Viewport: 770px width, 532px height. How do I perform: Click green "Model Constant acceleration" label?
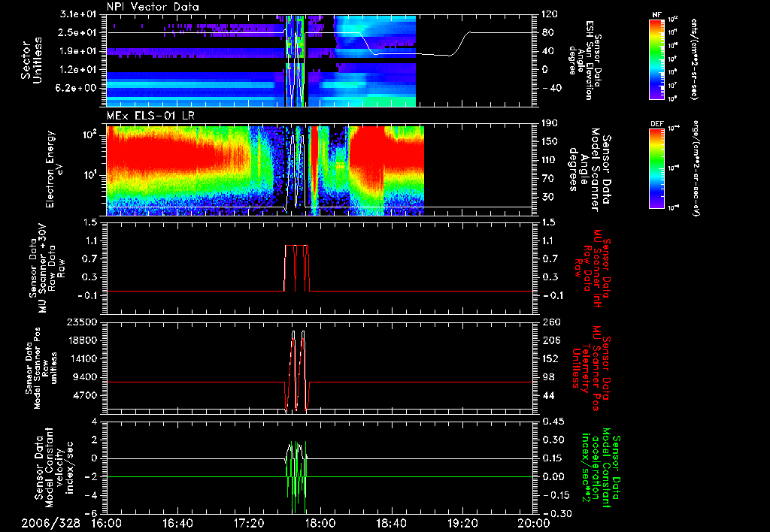coord(600,468)
